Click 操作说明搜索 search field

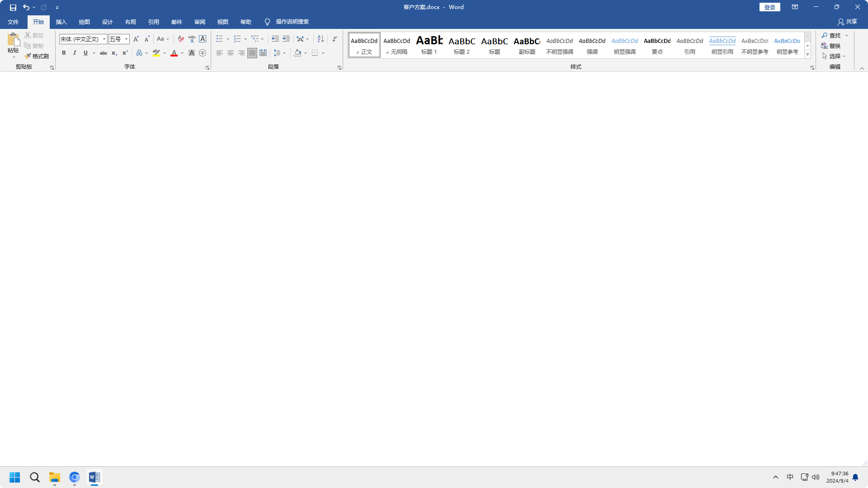click(292, 22)
